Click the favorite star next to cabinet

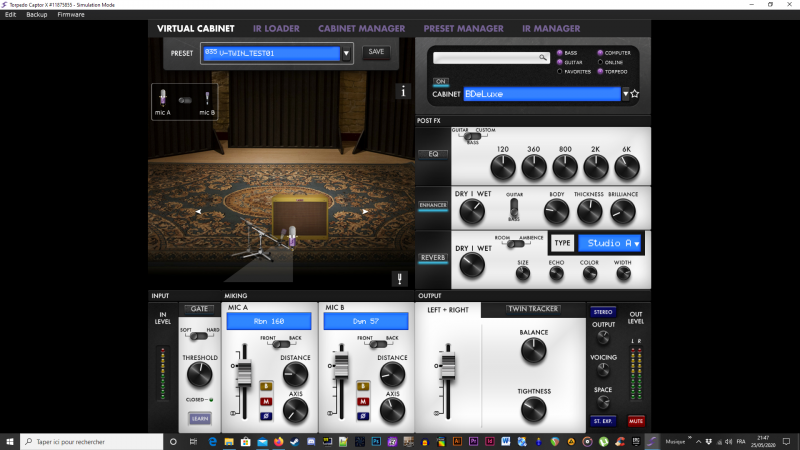[x=635, y=94]
